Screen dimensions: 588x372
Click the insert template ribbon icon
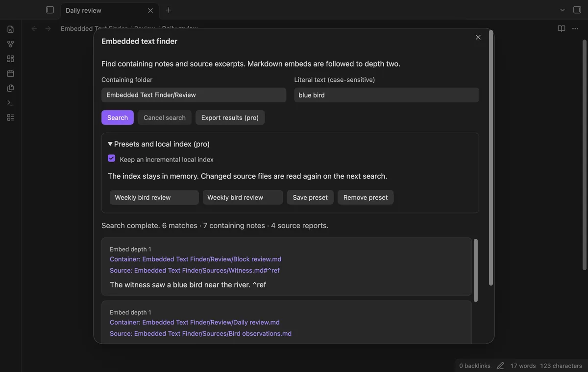tap(10, 88)
